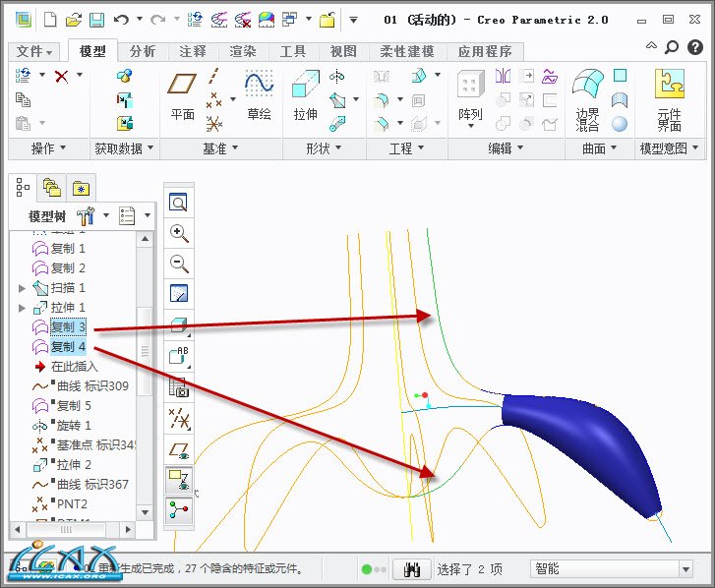Toggle the datum plane tag display icon
The image size is (715, 588).
pos(179,480)
